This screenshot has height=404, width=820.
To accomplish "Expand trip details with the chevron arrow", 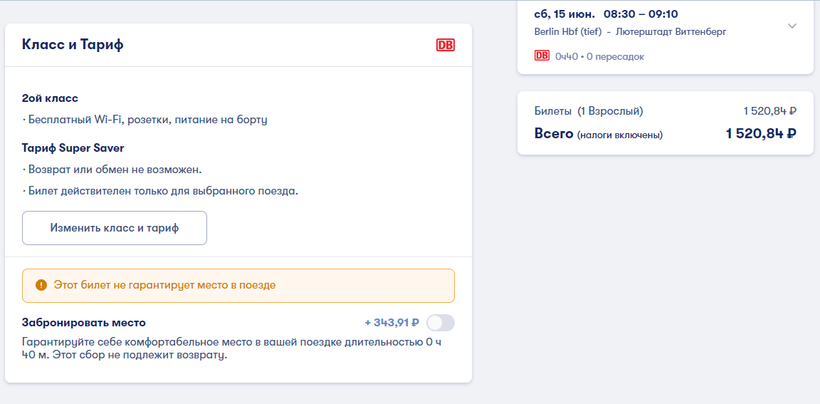I will coord(792,26).
